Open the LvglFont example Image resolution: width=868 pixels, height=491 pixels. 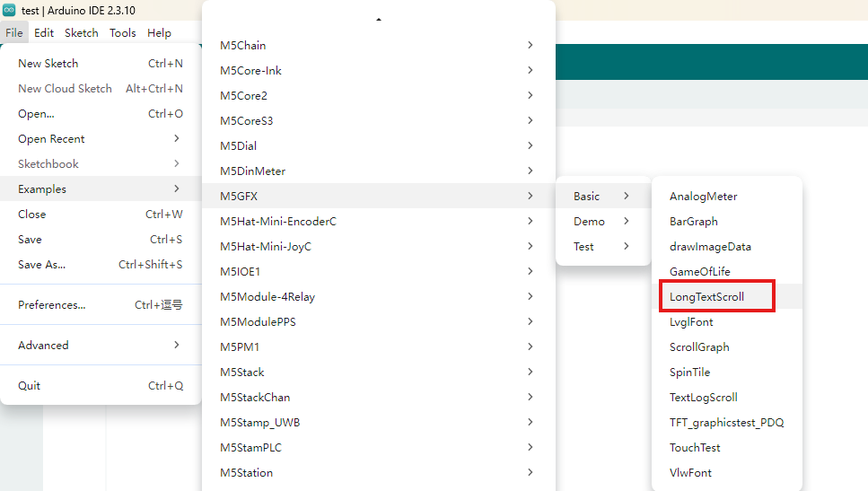pos(727,321)
